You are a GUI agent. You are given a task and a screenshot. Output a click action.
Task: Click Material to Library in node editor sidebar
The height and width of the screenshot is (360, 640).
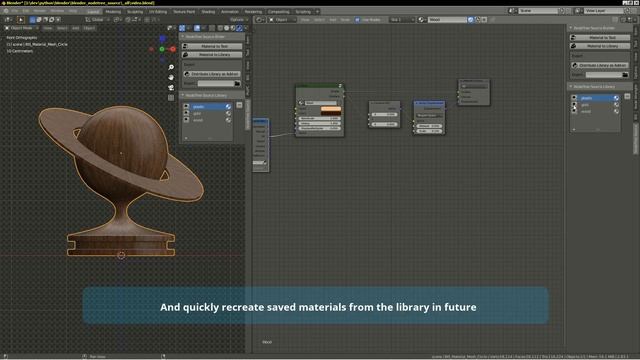click(x=600, y=46)
